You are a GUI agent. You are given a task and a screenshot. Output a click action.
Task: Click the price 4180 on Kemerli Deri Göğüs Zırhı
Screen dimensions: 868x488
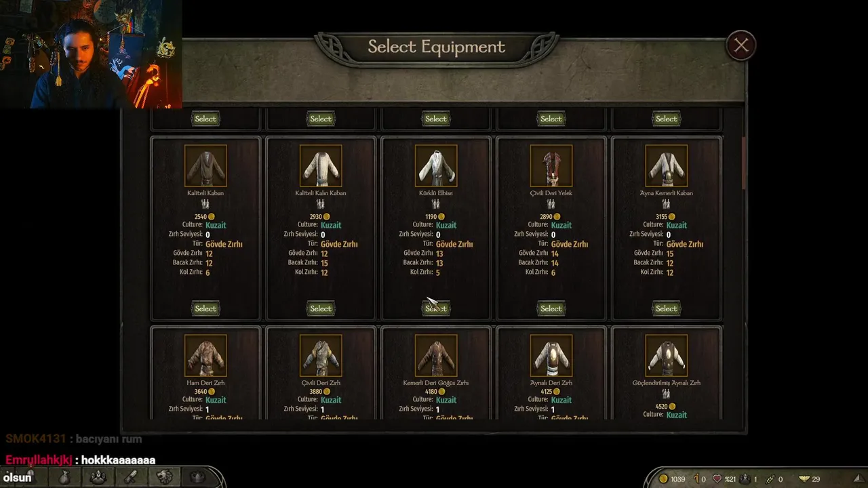tap(431, 392)
